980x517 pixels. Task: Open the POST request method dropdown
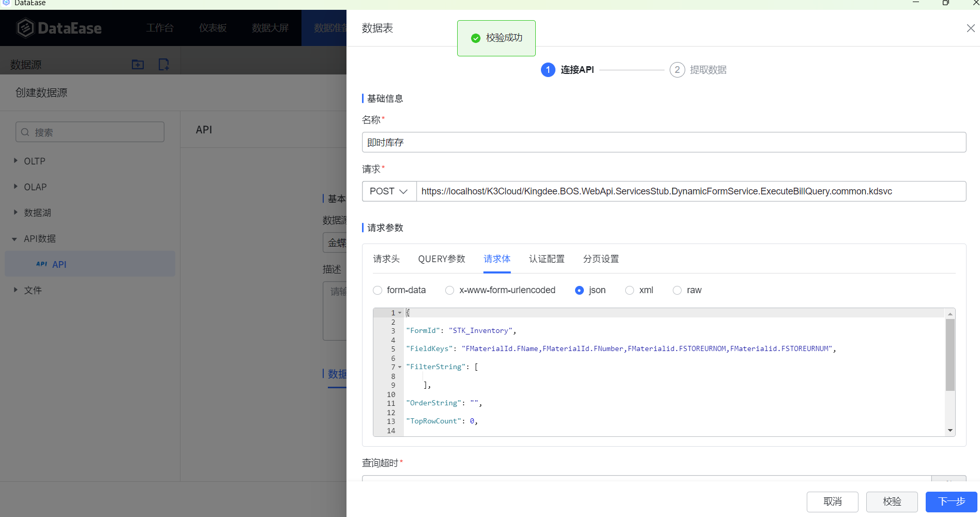click(x=389, y=191)
